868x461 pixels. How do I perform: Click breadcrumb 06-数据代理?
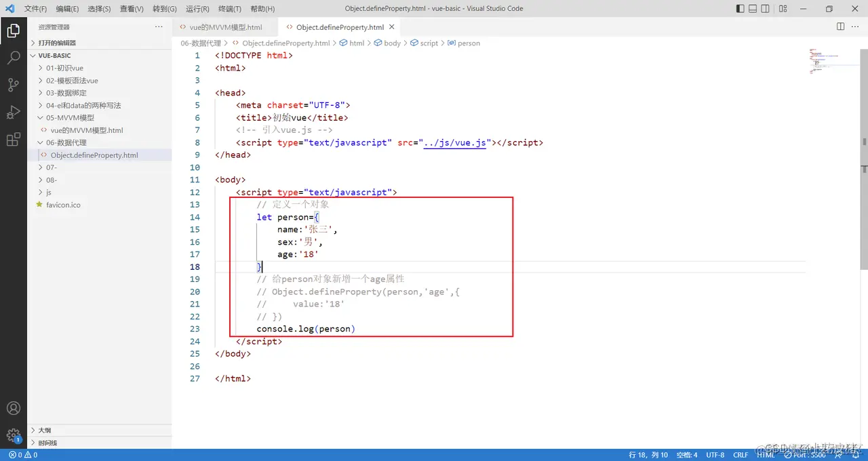(x=201, y=43)
